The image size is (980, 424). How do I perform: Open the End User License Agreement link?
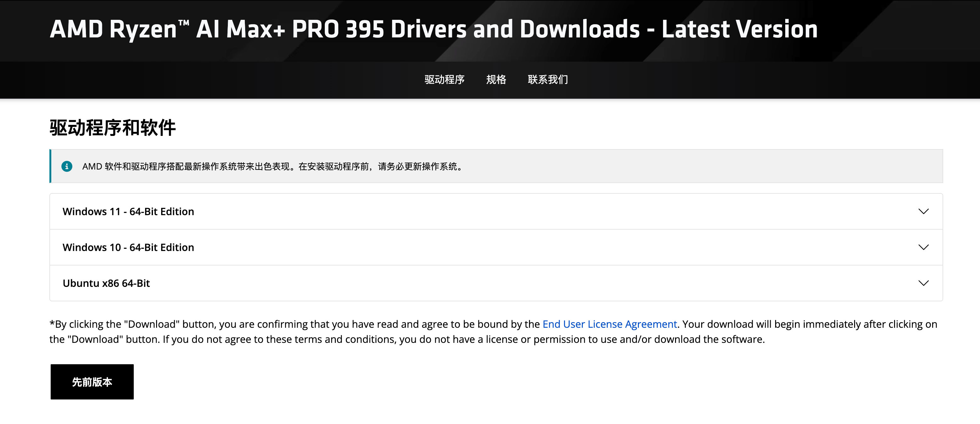pyautogui.click(x=610, y=324)
